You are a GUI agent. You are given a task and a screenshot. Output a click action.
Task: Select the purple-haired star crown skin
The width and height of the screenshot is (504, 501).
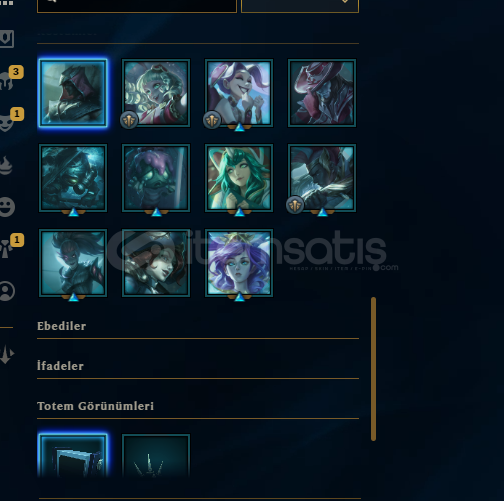[x=239, y=263]
